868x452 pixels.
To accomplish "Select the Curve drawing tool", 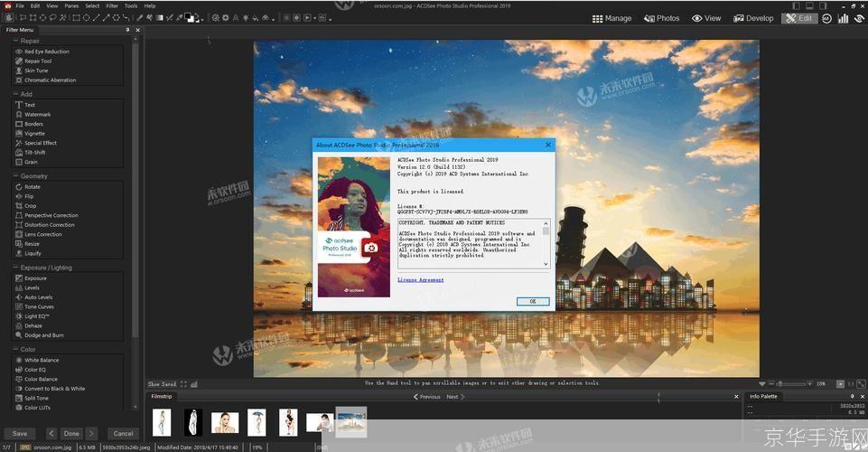I will coord(126,18).
